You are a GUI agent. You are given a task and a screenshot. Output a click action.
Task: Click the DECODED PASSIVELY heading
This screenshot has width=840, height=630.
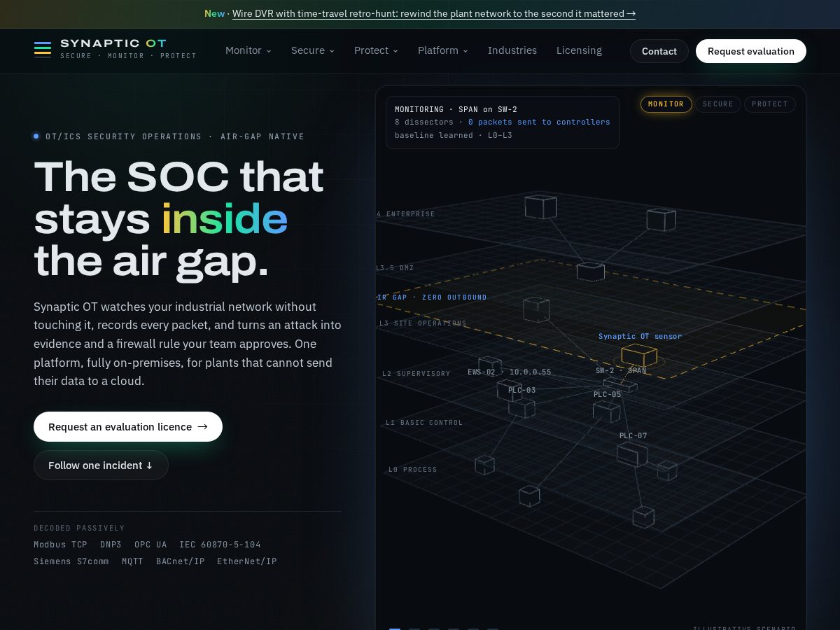79,528
